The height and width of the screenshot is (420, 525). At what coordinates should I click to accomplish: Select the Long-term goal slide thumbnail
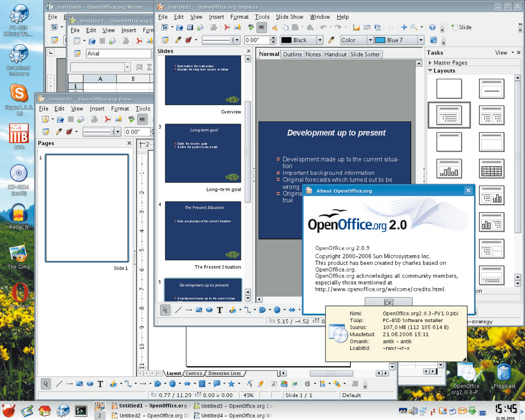[x=203, y=153]
